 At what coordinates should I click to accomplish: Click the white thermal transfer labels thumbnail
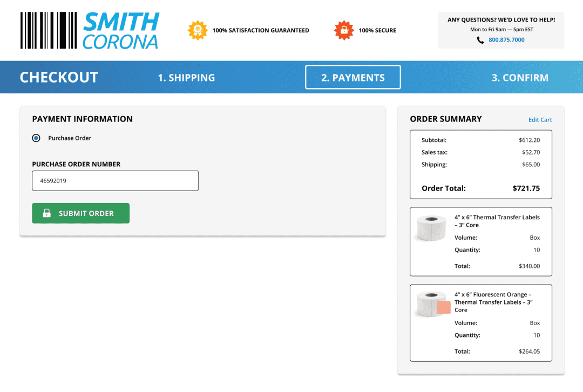[431, 228]
